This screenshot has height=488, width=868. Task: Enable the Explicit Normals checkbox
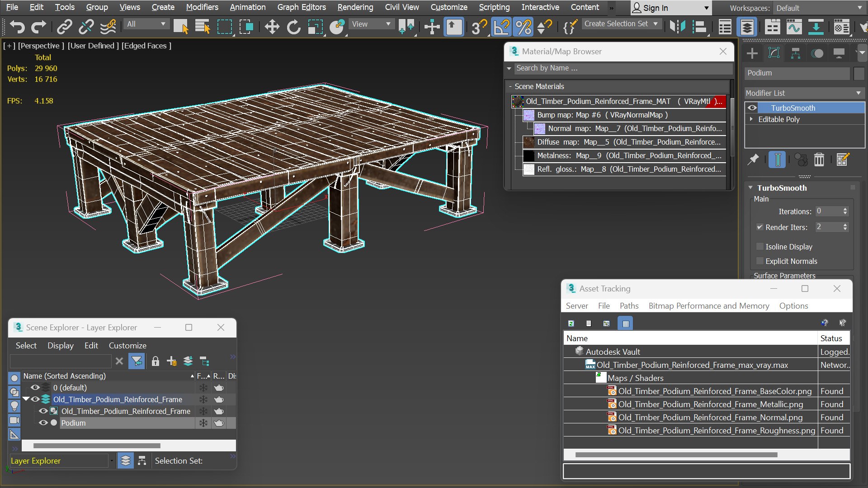(x=760, y=261)
